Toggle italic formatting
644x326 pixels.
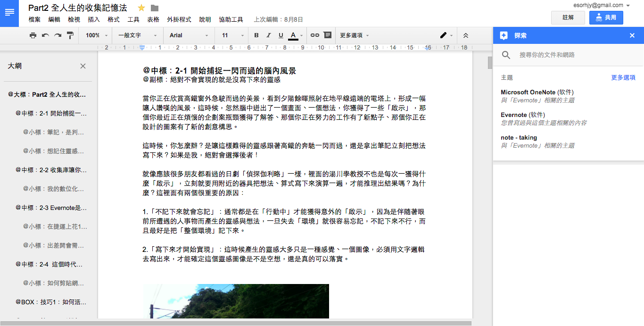point(269,35)
